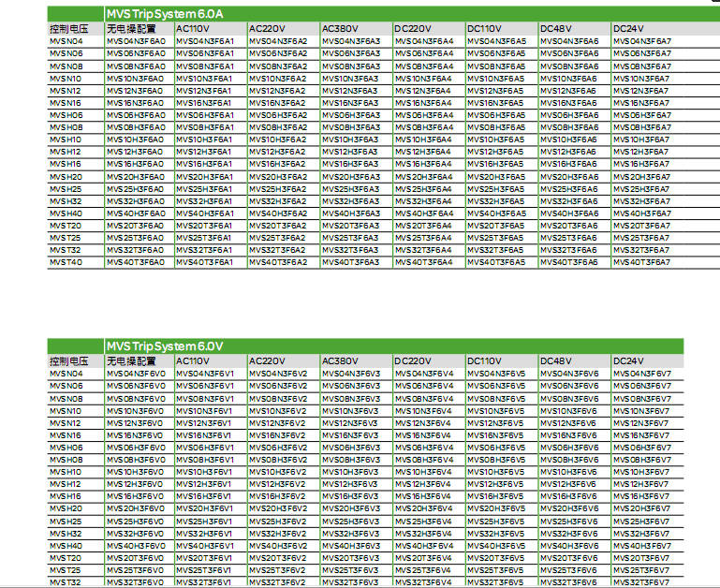Select AC110V column header in 6.0A table
Image resolution: width=720 pixels, height=588 pixels.
(x=192, y=29)
